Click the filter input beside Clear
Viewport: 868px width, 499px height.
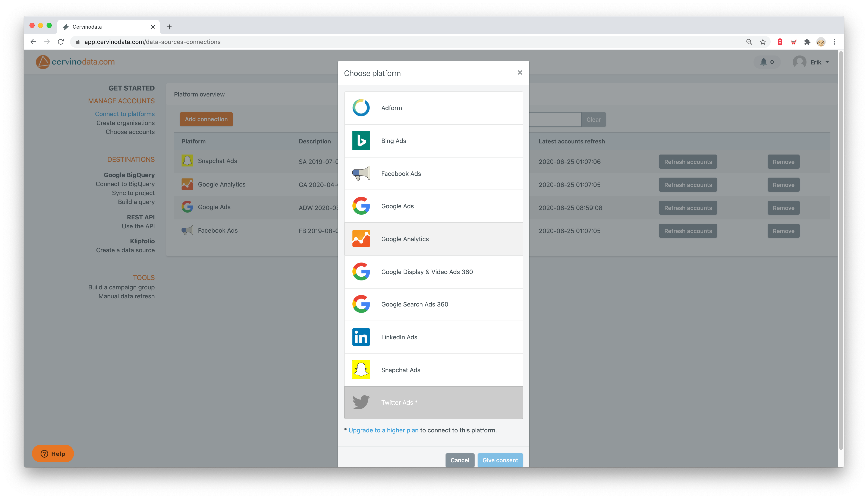click(555, 120)
